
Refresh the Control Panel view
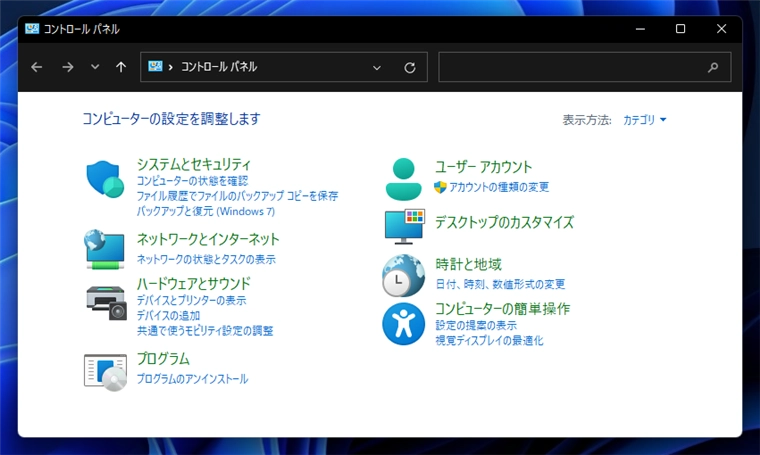tap(410, 67)
